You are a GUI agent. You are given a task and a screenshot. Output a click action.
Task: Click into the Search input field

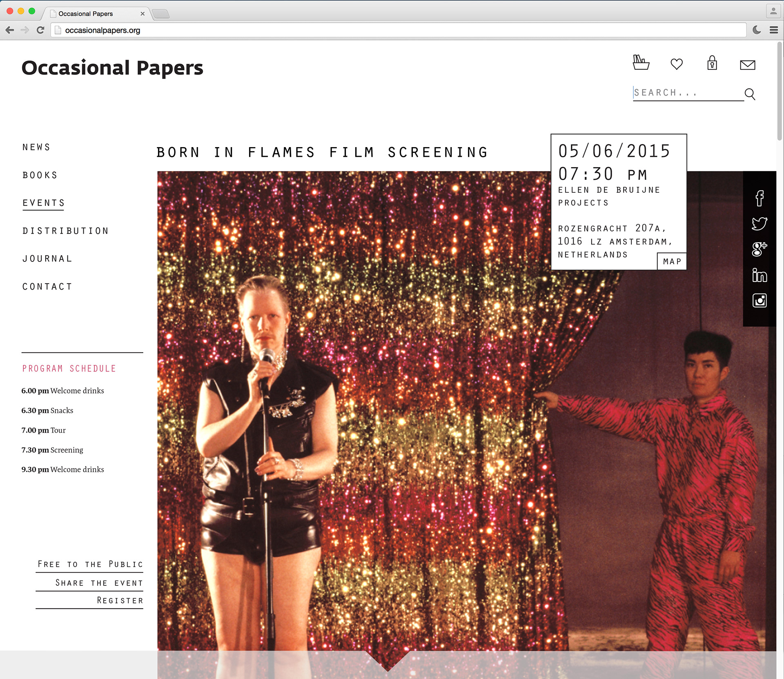[686, 93]
